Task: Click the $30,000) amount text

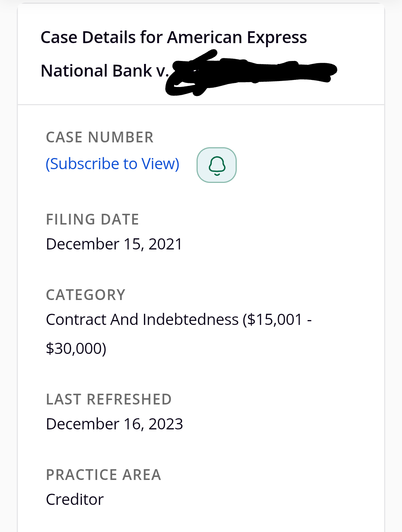Action: [x=76, y=349]
